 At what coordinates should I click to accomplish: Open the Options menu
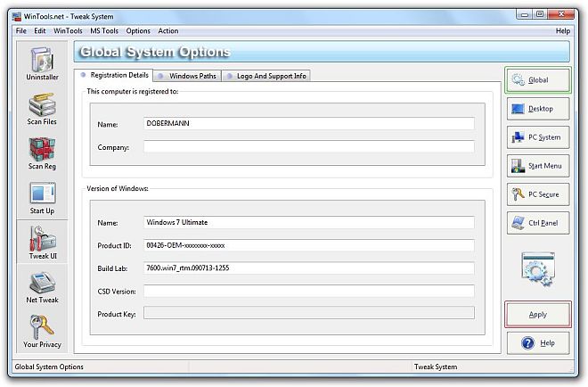point(138,31)
